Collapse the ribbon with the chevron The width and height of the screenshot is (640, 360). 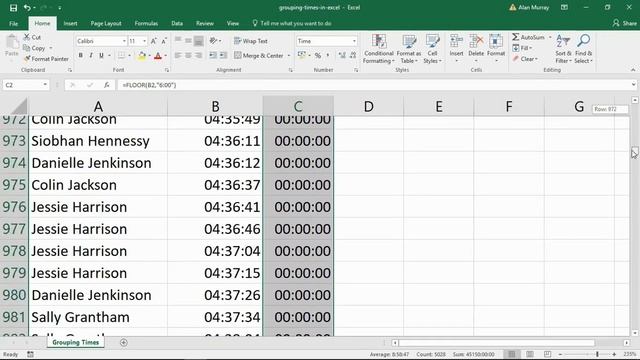pyautogui.click(x=633, y=70)
